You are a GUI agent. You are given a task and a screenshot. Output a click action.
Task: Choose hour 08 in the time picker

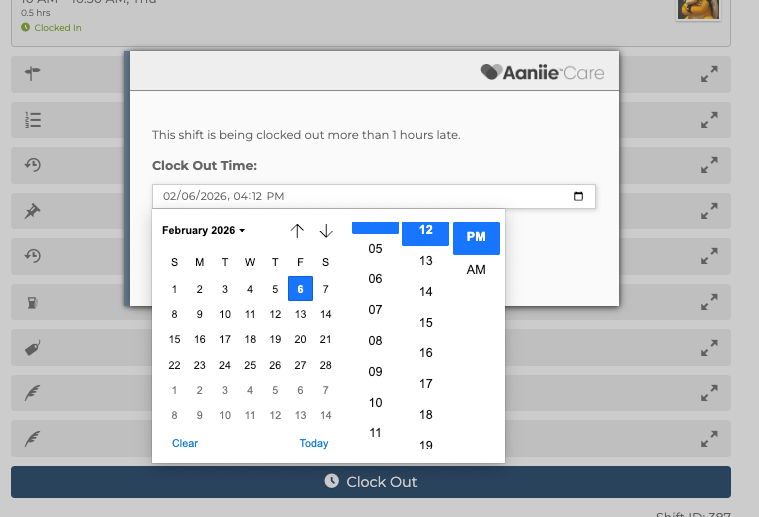coord(375,341)
